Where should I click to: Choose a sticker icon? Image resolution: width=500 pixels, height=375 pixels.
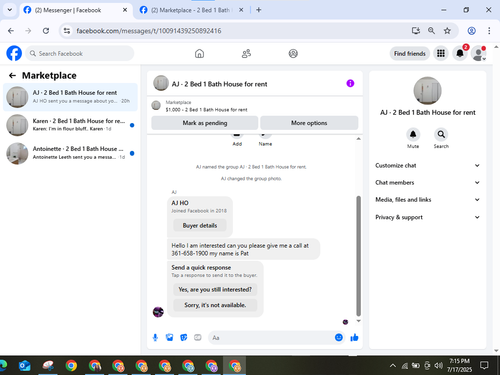coord(184,338)
